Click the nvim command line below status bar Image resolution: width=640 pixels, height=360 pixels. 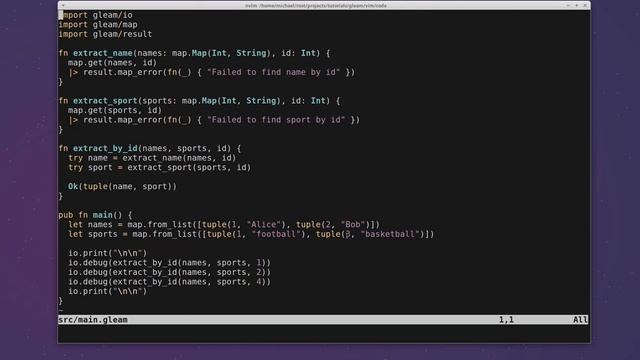pos(324,330)
